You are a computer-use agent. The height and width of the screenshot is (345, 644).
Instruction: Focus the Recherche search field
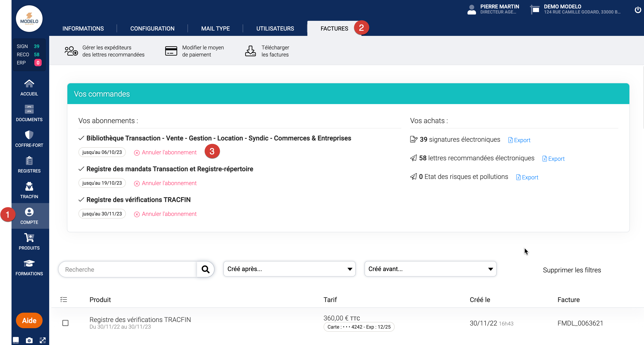point(127,269)
